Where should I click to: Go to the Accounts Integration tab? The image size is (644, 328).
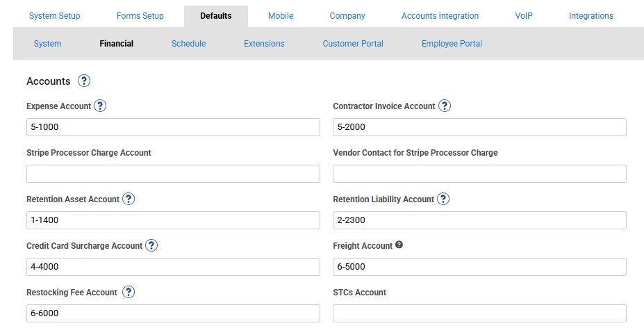pos(440,16)
